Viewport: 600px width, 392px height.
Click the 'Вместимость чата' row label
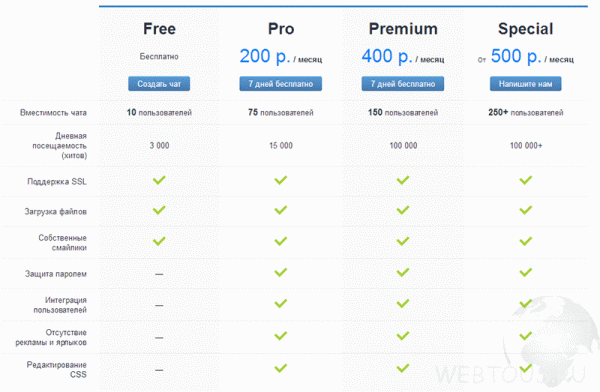click(53, 113)
